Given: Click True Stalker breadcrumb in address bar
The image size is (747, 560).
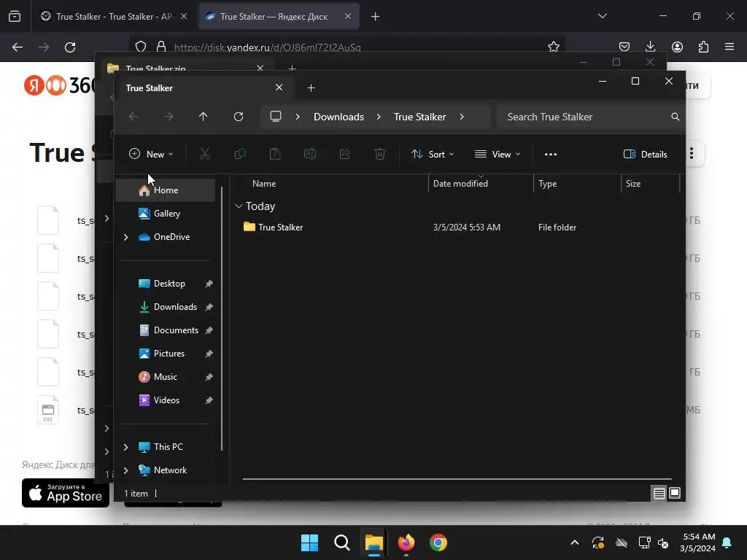Looking at the screenshot, I should (x=419, y=117).
